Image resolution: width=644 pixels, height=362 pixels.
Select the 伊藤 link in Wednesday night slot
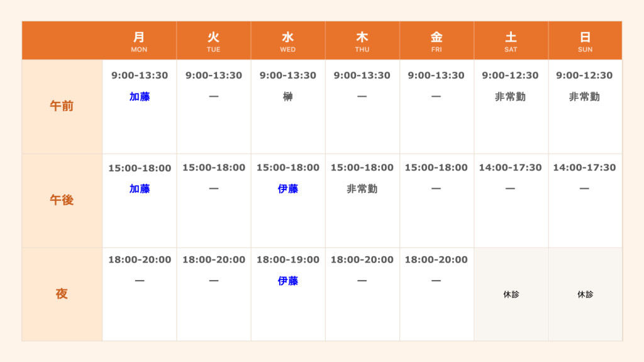click(x=288, y=281)
